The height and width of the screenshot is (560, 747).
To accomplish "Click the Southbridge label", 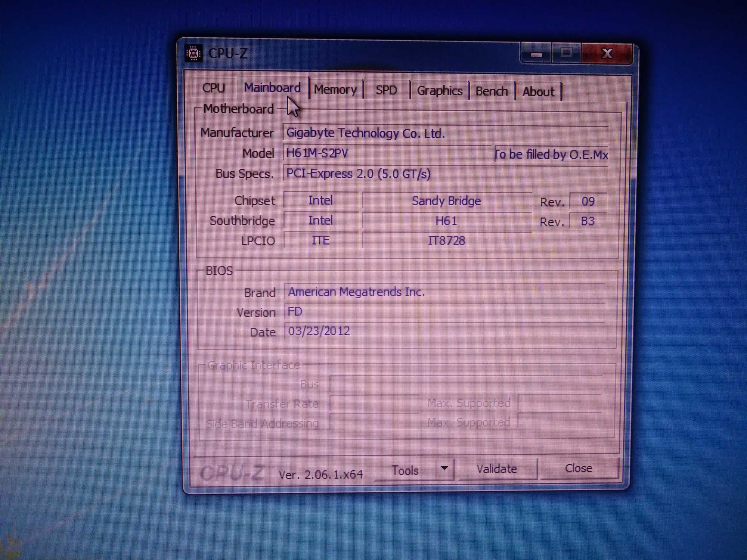I will point(242,221).
